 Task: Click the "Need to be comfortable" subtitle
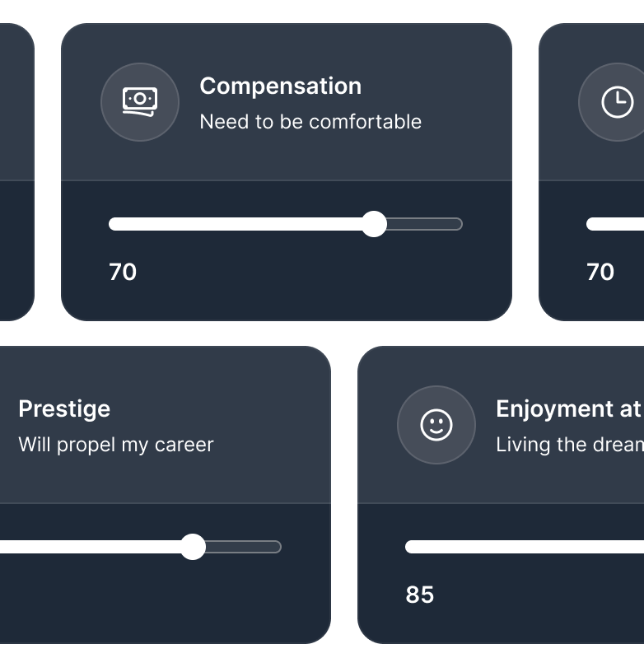pos(310,122)
